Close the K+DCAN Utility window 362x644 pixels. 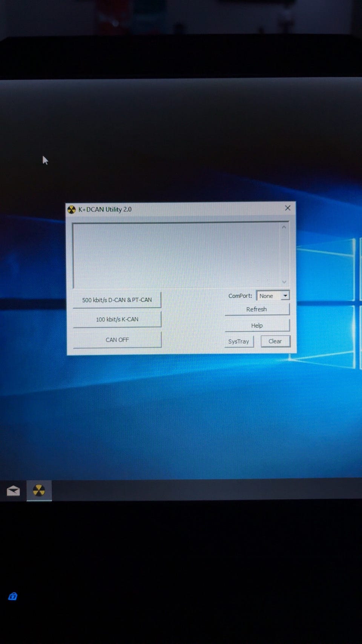click(x=288, y=208)
